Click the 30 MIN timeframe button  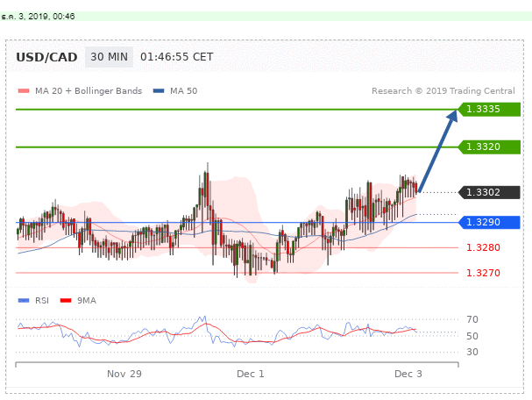pyautogui.click(x=109, y=57)
